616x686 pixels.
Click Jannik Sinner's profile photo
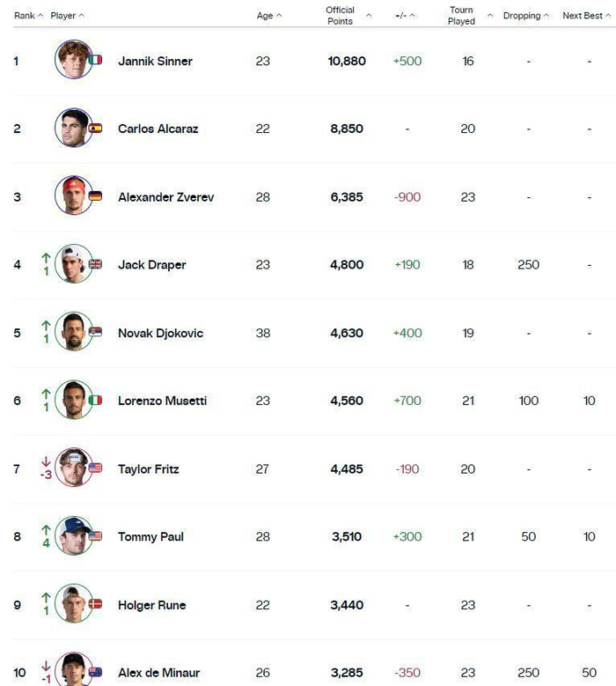[x=73, y=60]
